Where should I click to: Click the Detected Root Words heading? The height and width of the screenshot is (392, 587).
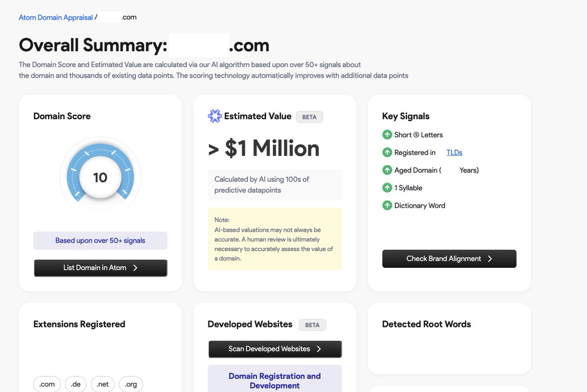pos(427,324)
